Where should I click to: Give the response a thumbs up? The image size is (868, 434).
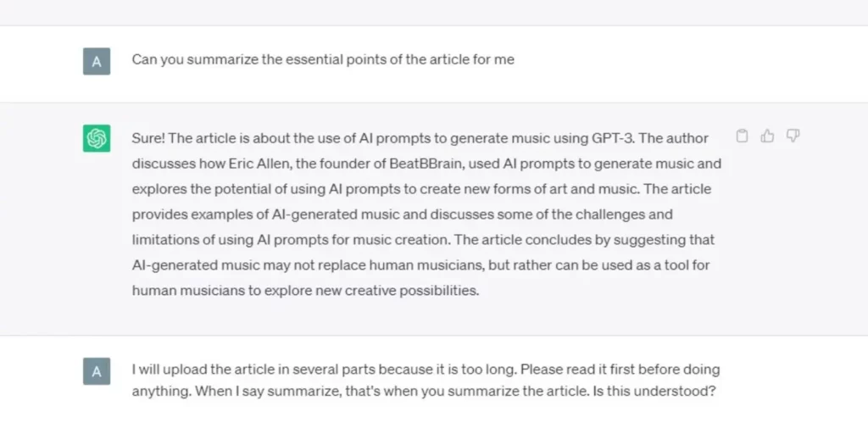point(767,136)
